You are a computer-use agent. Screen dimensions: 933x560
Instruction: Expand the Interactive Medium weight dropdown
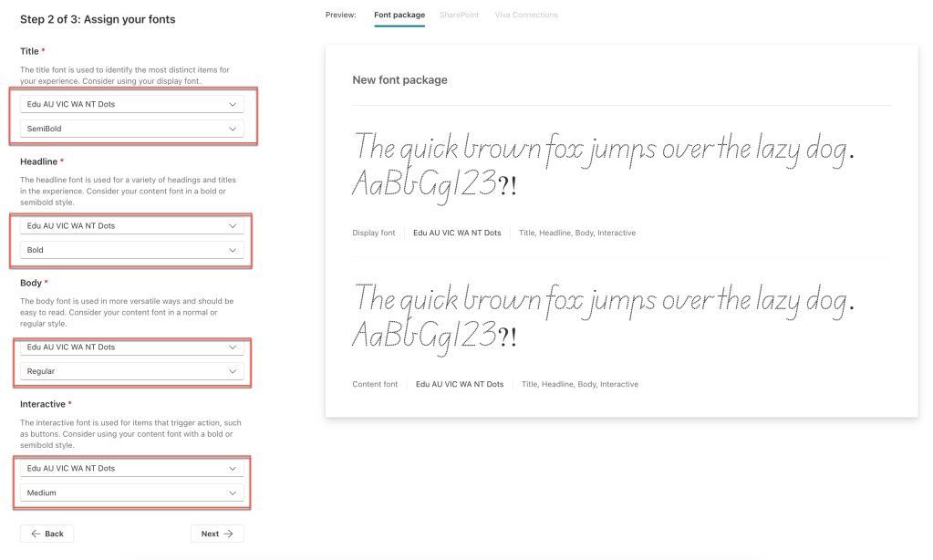132,493
